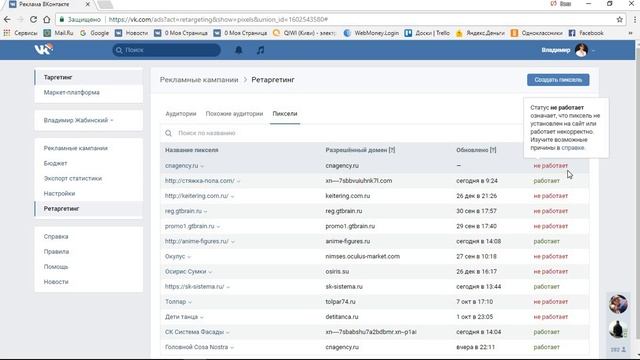640x360 pixels.
Task: Click Обновлено column help marker [?]
Action: 493,150
